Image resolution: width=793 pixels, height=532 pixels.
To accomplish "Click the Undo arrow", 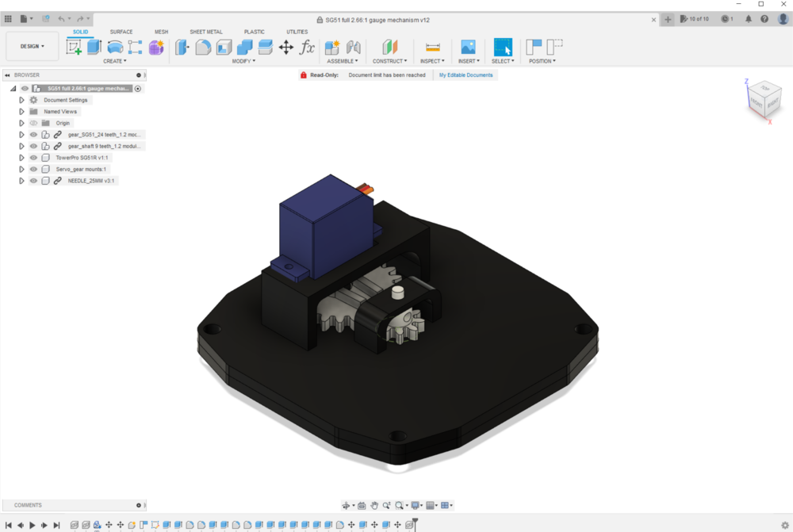I will click(x=63, y=19).
